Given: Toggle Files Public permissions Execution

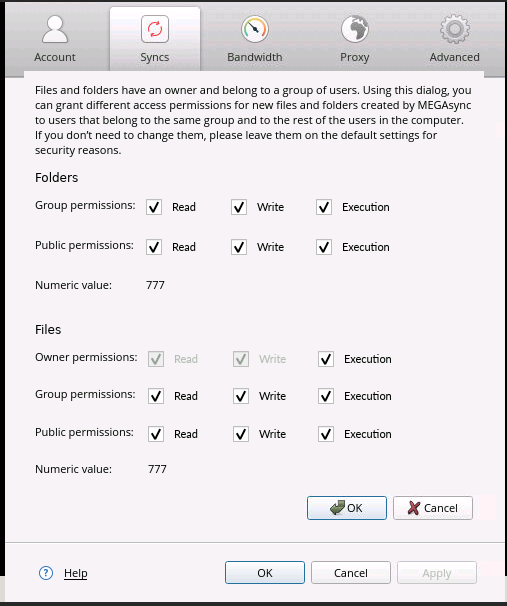Looking at the screenshot, I should (326, 434).
